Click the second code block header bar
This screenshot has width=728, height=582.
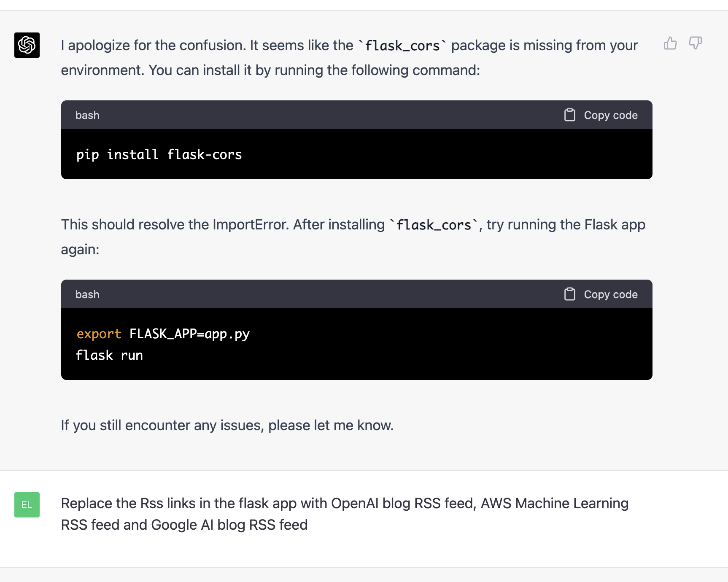337,294
